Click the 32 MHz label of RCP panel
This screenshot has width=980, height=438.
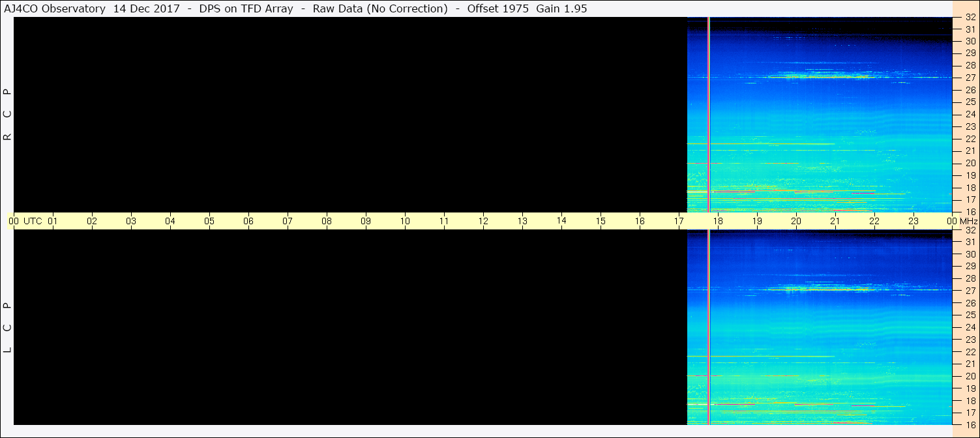(x=971, y=18)
